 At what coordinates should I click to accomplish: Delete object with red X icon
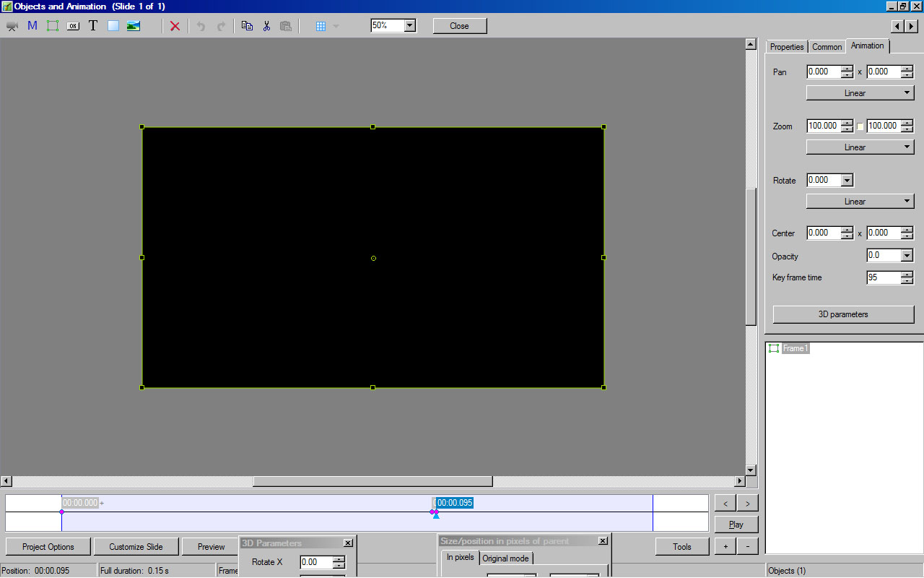tap(175, 26)
